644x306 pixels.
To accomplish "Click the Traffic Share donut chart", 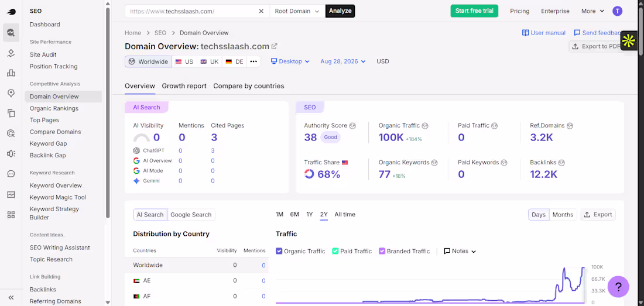I will click(x=309, y=174).
